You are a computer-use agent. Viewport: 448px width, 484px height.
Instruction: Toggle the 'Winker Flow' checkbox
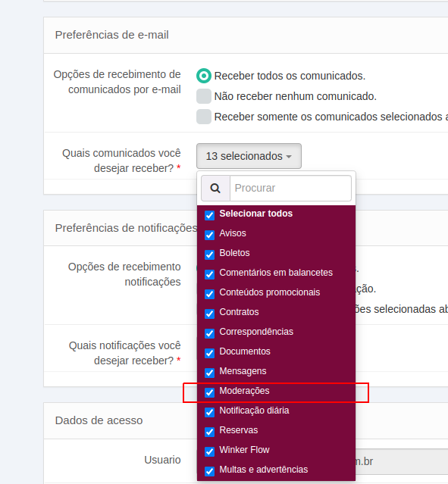(209, 451)
